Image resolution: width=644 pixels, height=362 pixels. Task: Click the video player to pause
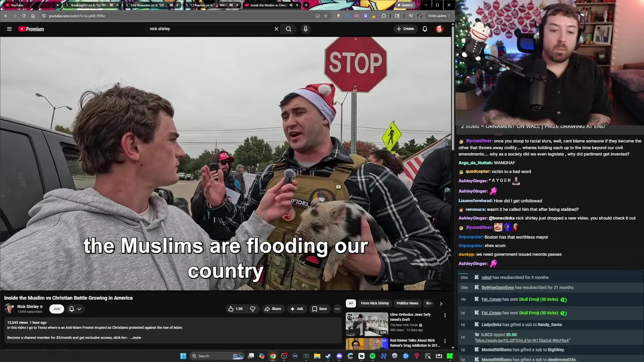point(225,163)
